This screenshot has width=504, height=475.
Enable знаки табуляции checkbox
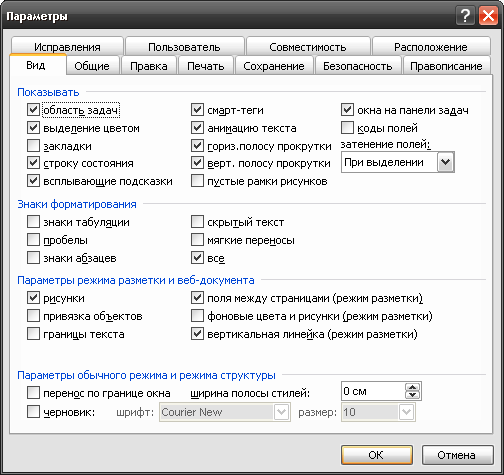point(33,222)
